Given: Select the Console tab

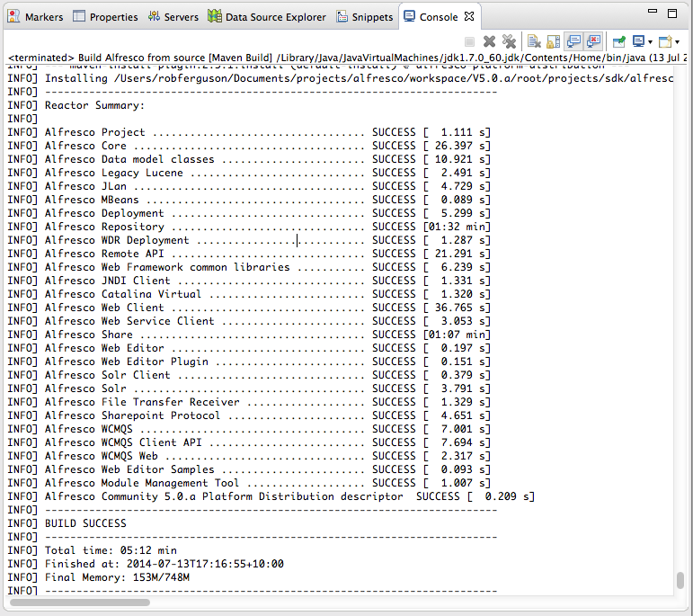Looking at the screenshot, I should (439, 17).
